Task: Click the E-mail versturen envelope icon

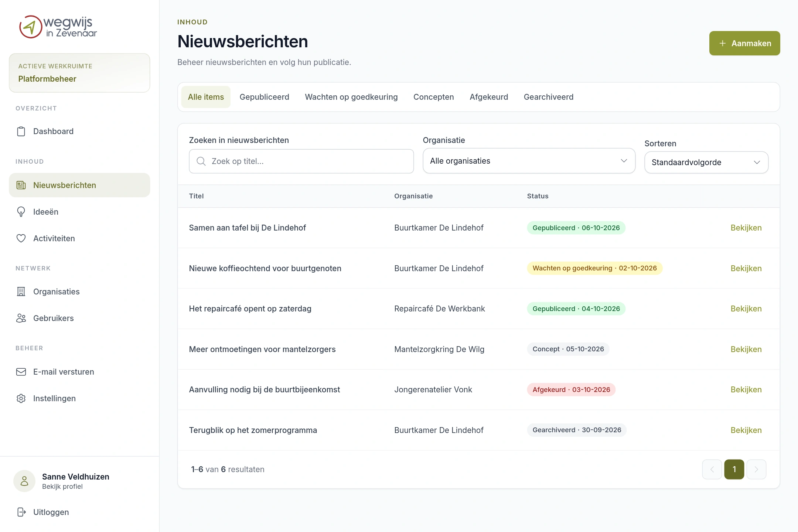Action: 21,372
